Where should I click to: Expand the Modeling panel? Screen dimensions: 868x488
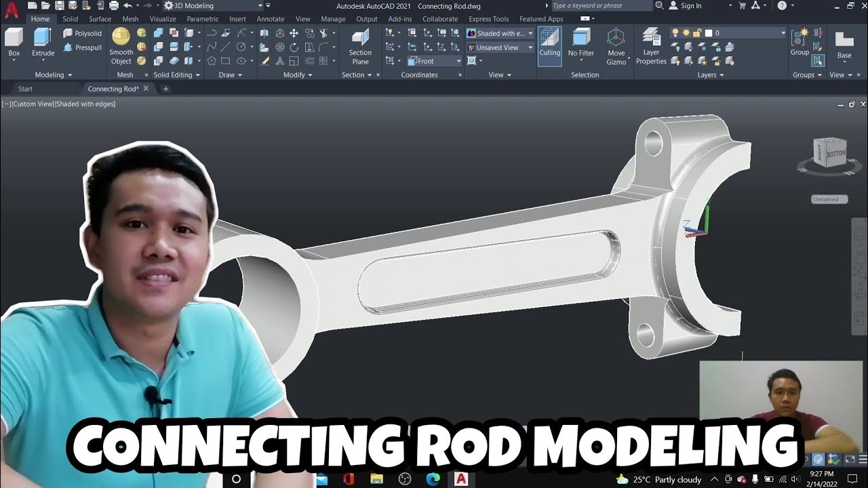[x=54, y=75]
